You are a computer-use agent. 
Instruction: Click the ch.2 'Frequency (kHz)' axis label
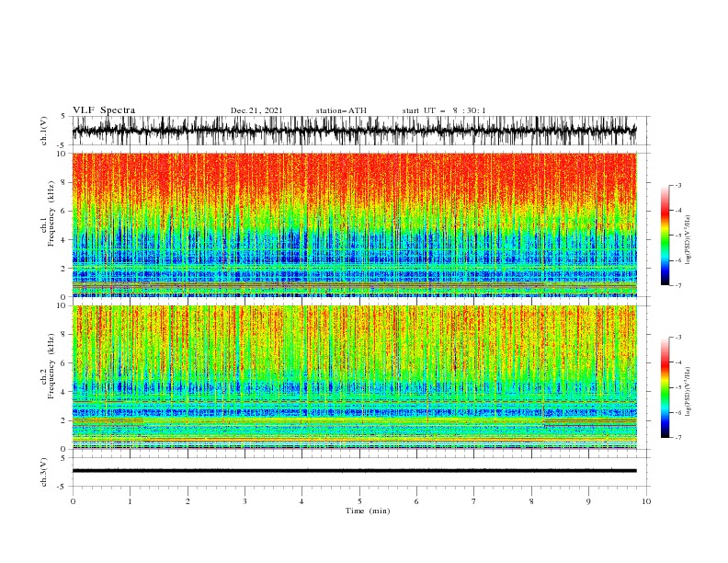coord(51,365)
